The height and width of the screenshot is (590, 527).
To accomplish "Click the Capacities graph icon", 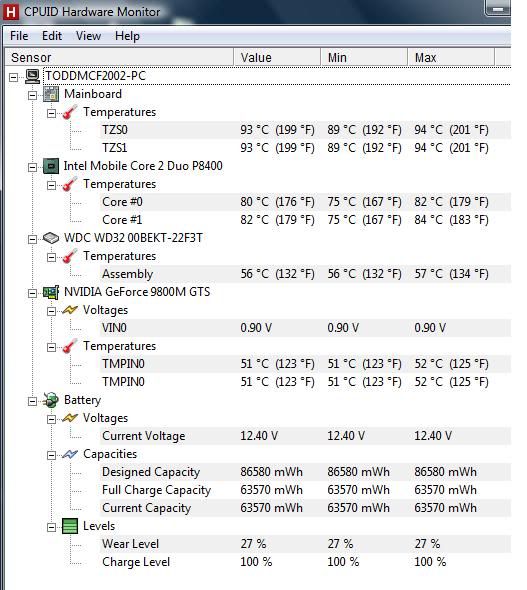I will (70, 454).
